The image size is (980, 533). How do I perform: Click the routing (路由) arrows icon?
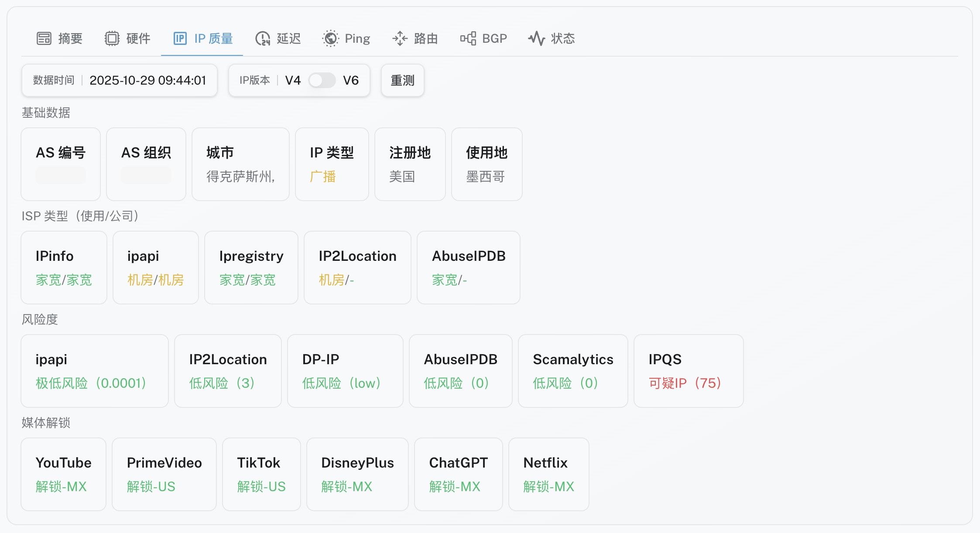tap(400, 38)
